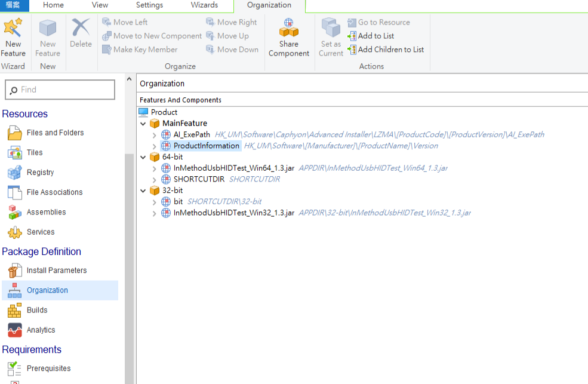The width and height of the screenshot is (588, 384).
Task: Launch the New Feature Wizard
Action: tap(13, 38)
